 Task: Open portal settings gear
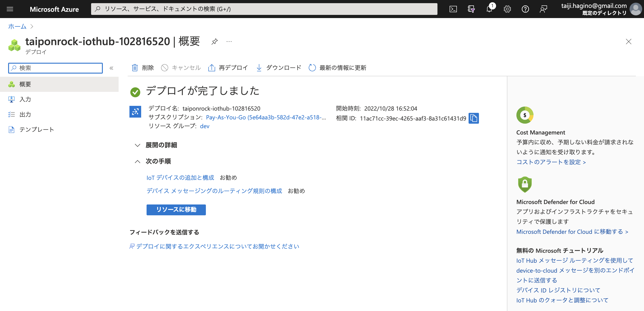pyautogui.click(x=507, y=9)
